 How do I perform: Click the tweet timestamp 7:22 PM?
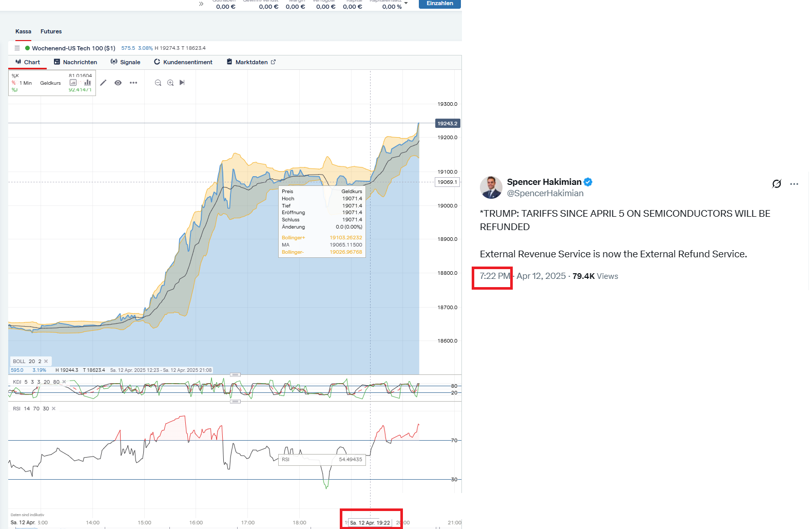[495, 276]
